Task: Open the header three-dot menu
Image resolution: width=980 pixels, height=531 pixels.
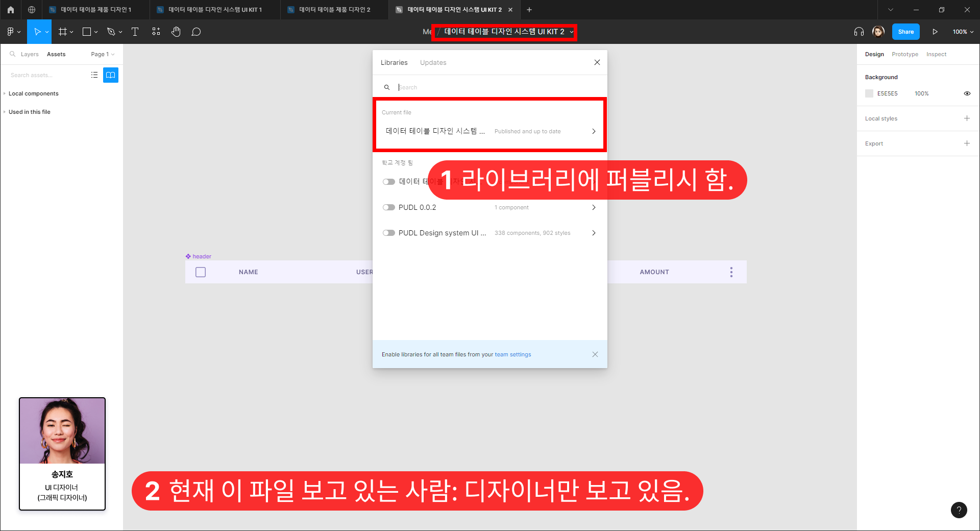Action: 731,272
